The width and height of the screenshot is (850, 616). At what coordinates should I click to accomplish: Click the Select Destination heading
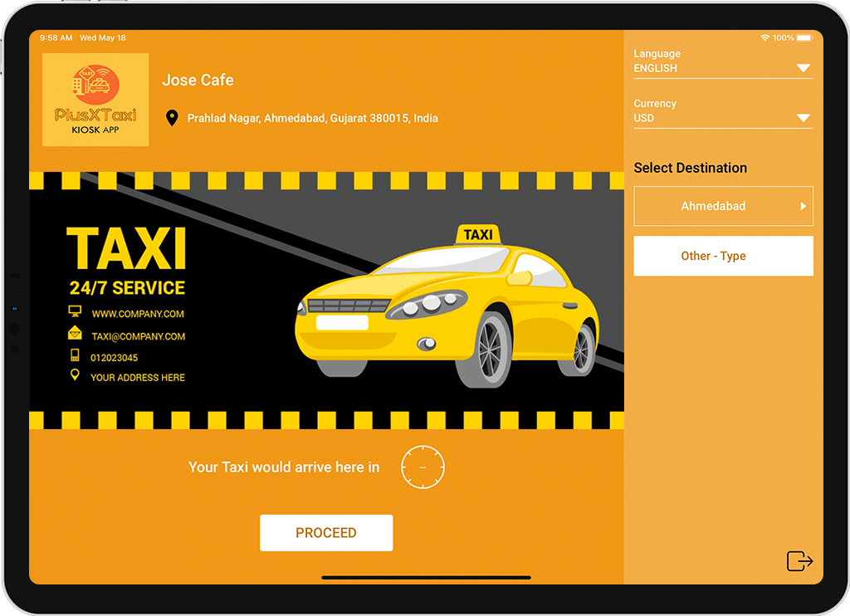690,168
